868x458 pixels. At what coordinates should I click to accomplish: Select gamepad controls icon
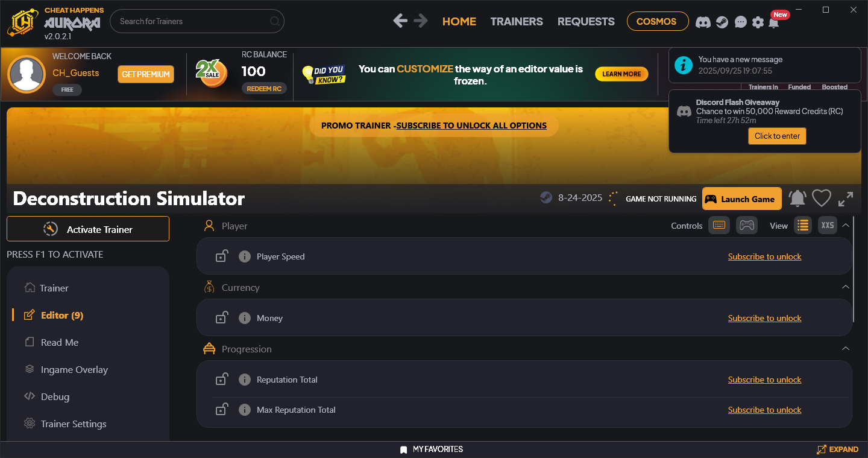747,225
